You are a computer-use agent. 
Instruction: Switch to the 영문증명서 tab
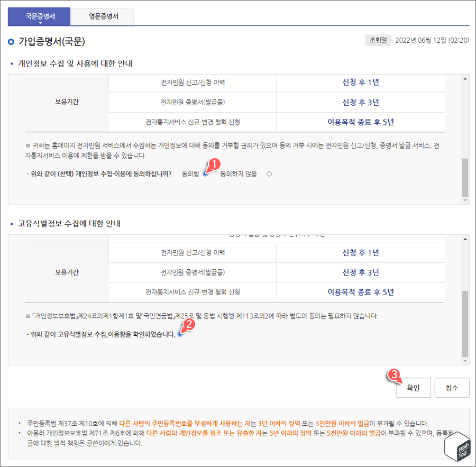[103, 17]
